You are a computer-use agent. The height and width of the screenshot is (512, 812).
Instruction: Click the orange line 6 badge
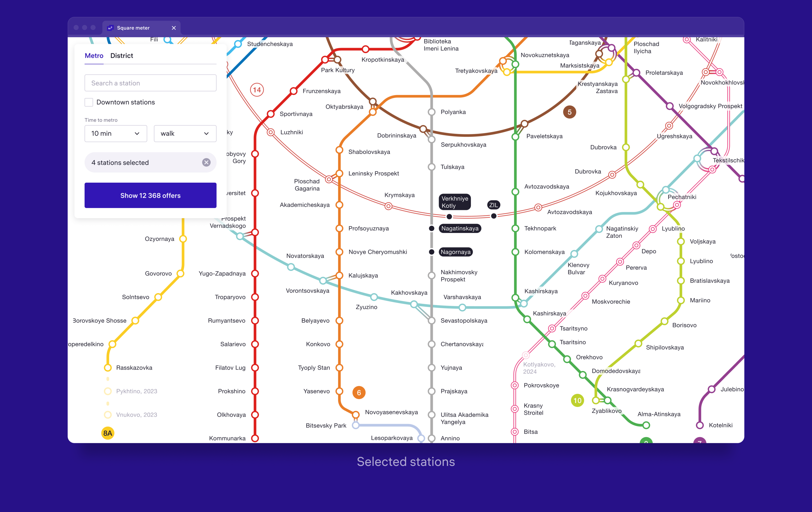(x=359, y=392)
